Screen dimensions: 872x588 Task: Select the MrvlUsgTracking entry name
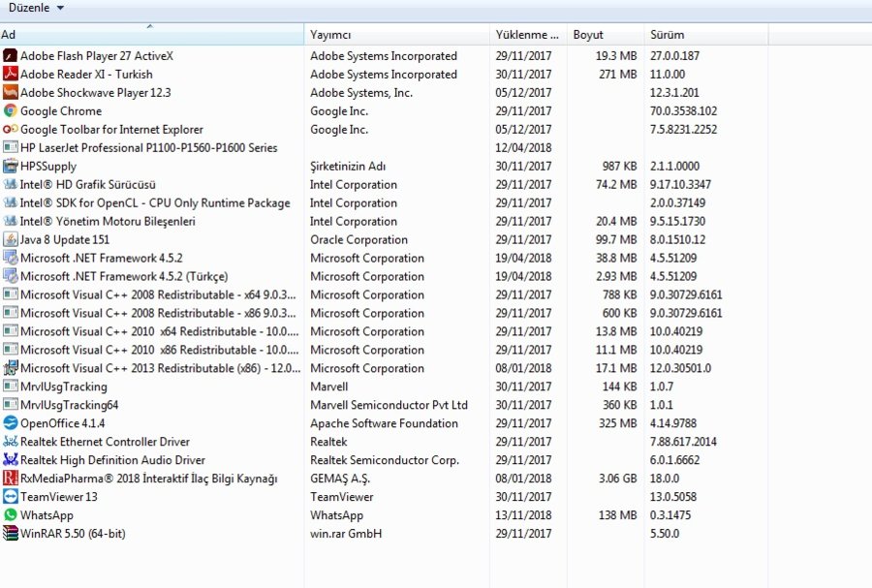pyautogui.click(x=64, y=387)
